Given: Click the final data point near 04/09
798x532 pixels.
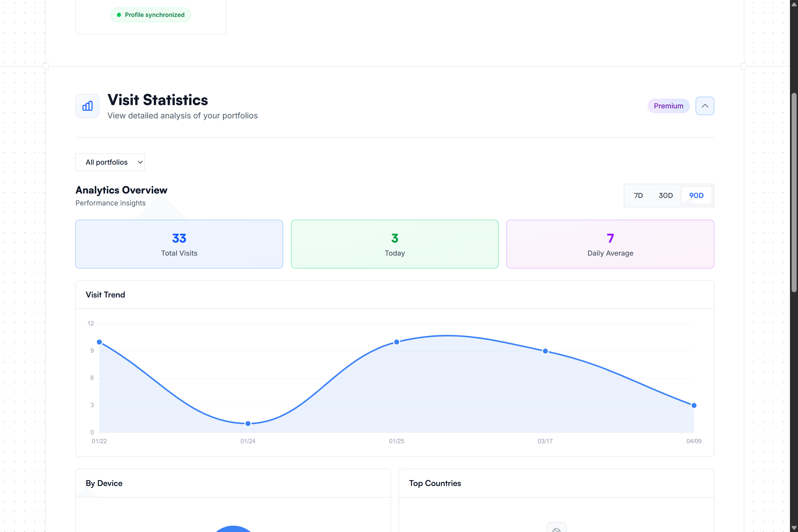Looking at the screenshot, I should [x=693, y=405].
